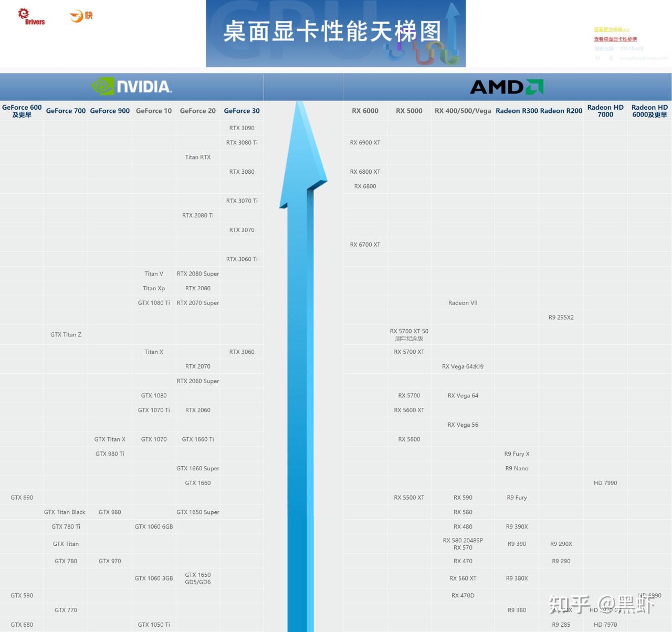
Task: Click the RX 6900 XT entry
Action: pyautogui.click(x=365, y=143)
